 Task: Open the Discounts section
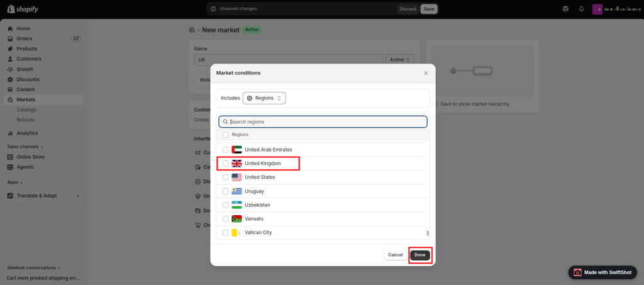pyautogui.click(x=28, y=79)
